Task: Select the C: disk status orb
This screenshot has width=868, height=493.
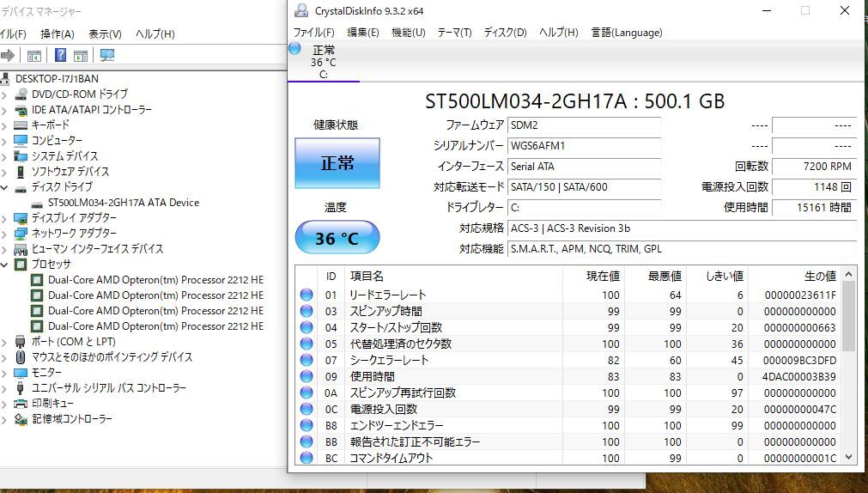Action: (294, 48)
